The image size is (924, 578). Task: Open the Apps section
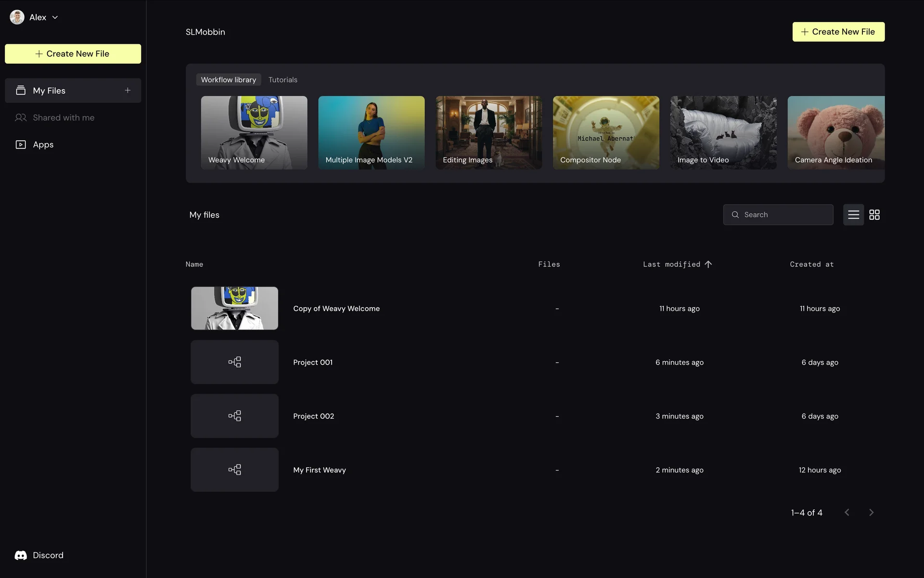tap(43, 144)
